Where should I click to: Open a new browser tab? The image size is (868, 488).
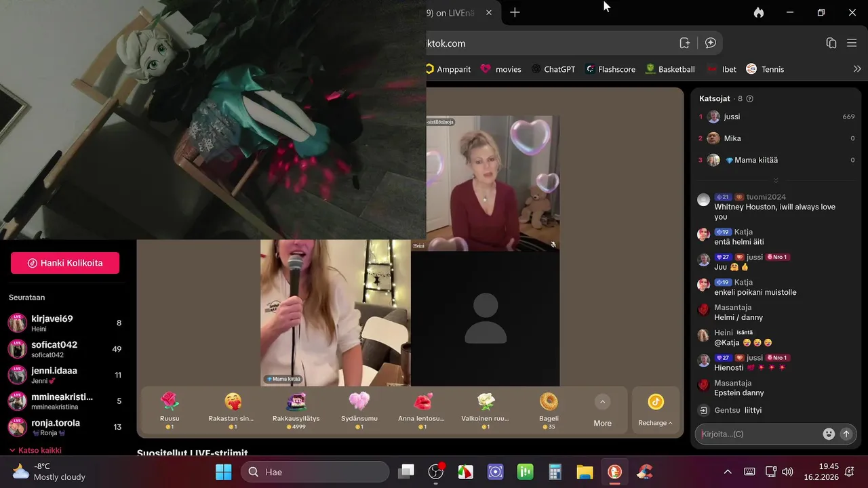point(515,12)
